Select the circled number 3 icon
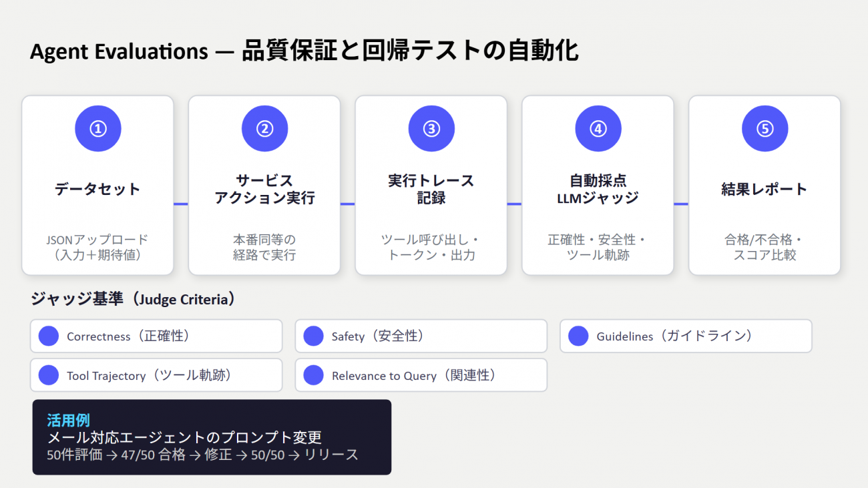 click(x=431, y=129)
